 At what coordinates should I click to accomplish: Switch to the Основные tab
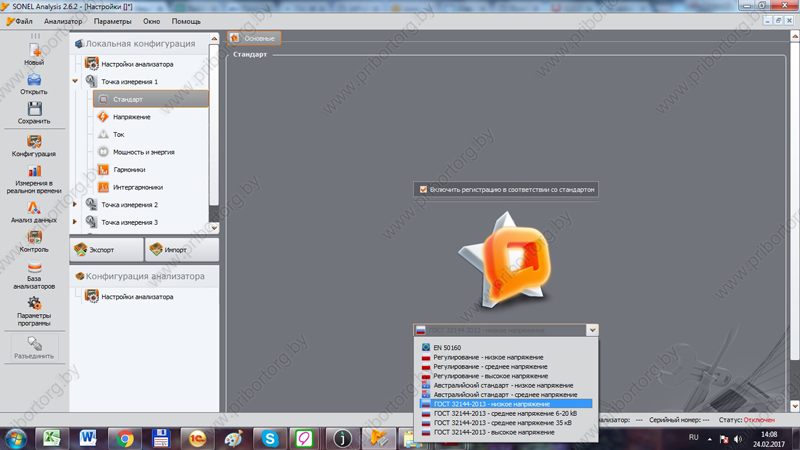click(254, 38)
